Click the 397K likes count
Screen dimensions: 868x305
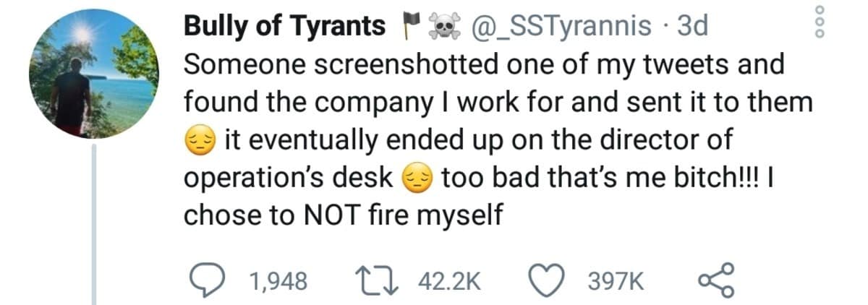coord(618,280)
